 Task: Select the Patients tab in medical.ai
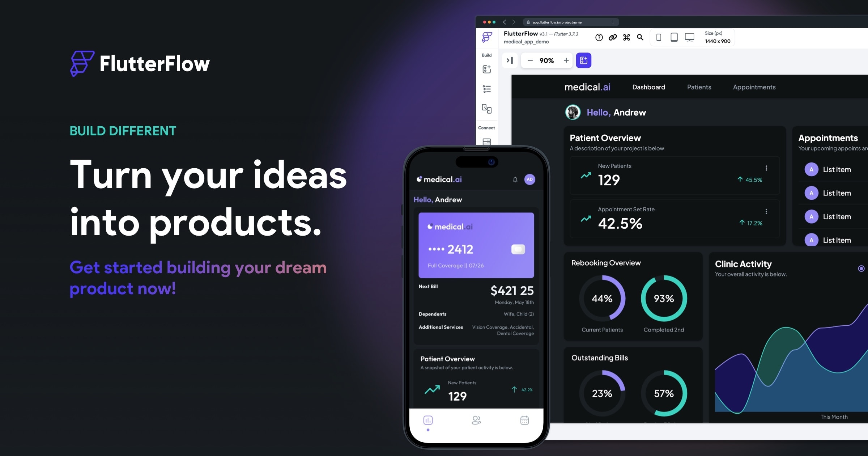pyautogui.click(x=699, y=87)
